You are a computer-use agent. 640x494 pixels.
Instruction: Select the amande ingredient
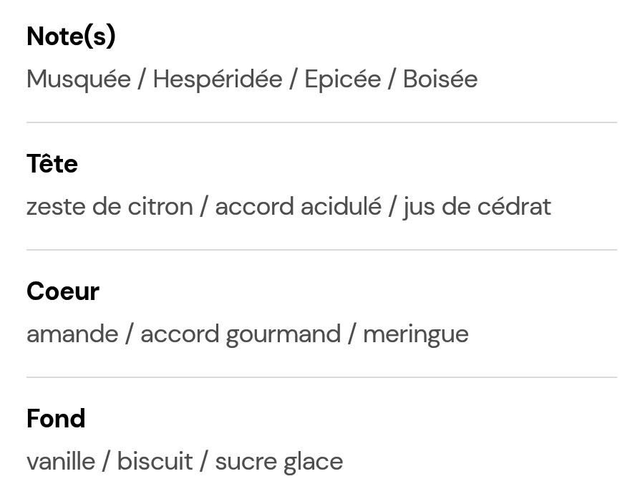[72, 335]
